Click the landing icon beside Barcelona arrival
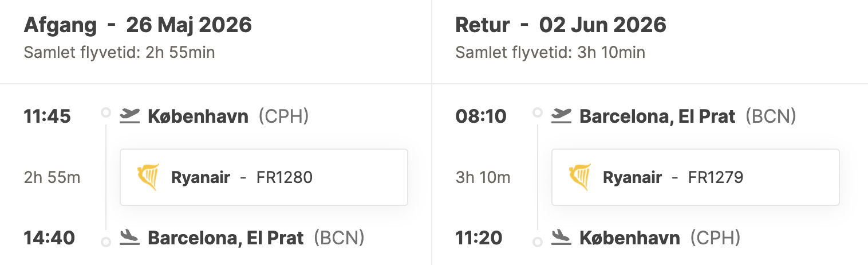The width and height of the screenshot is (868, 265). pos(130,237)
